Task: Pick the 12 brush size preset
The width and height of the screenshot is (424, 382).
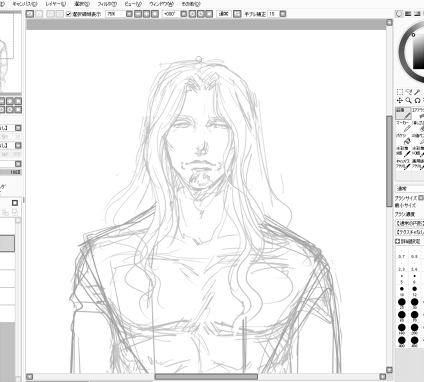Action: (x=414, y=291)
